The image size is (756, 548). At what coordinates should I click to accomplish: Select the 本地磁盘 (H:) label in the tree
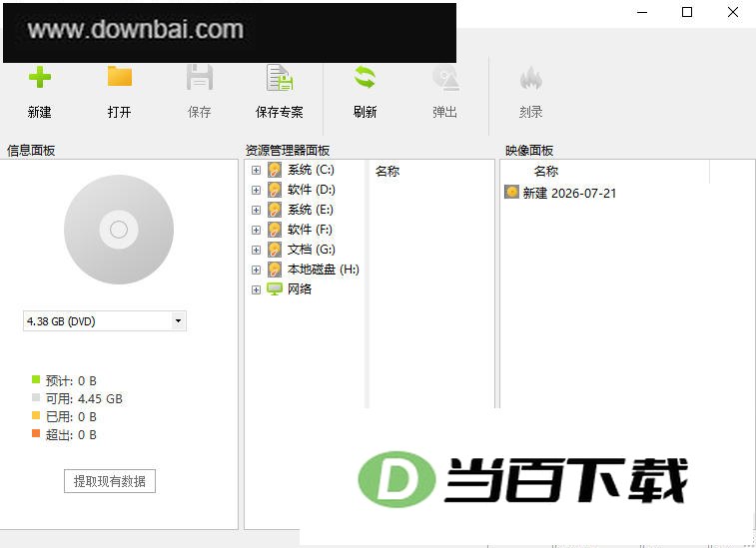click(x=323, y=270)
